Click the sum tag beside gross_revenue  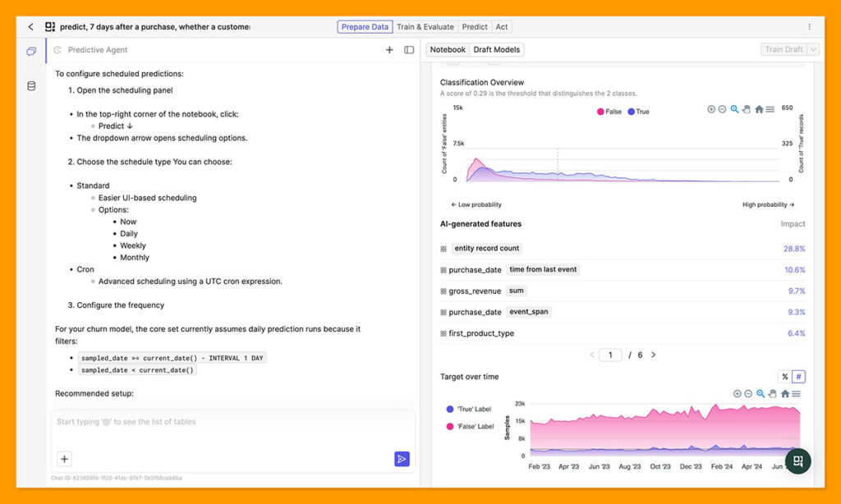(x=516, y=291)
